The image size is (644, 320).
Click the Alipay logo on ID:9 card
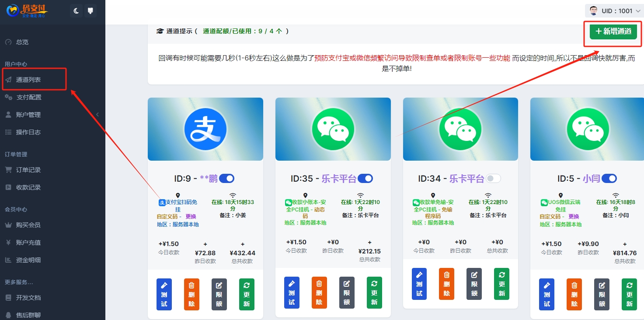point(205,129)
